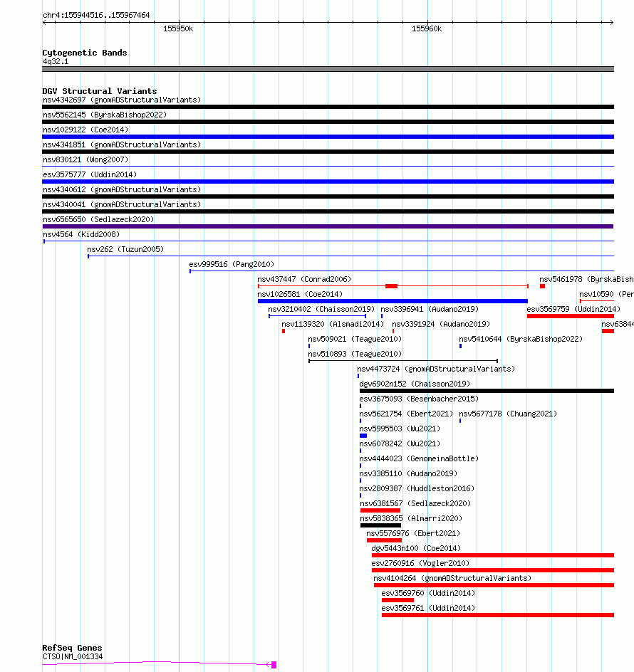
Task: Click the 155950k ruler label
Action: 178,28
